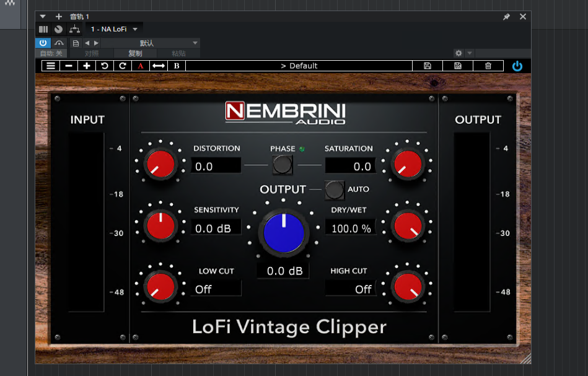Click the undo arrow in plugin toolbar

point(103,66)
